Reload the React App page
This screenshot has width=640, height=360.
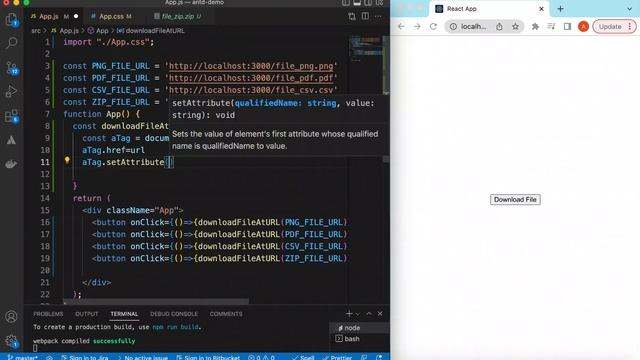click(x=433, y=27)
